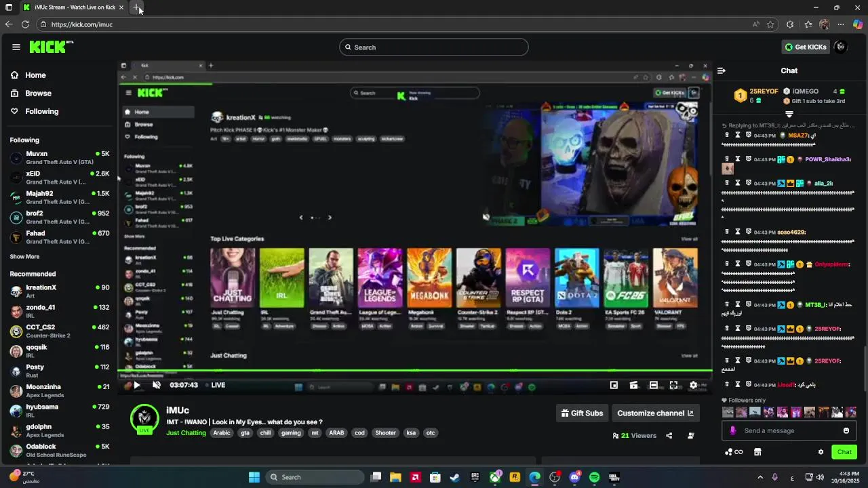The image size is (868, 488).
Task: Expand the gift leaderboard chevron in chat
Action: (x=789, y=114)
